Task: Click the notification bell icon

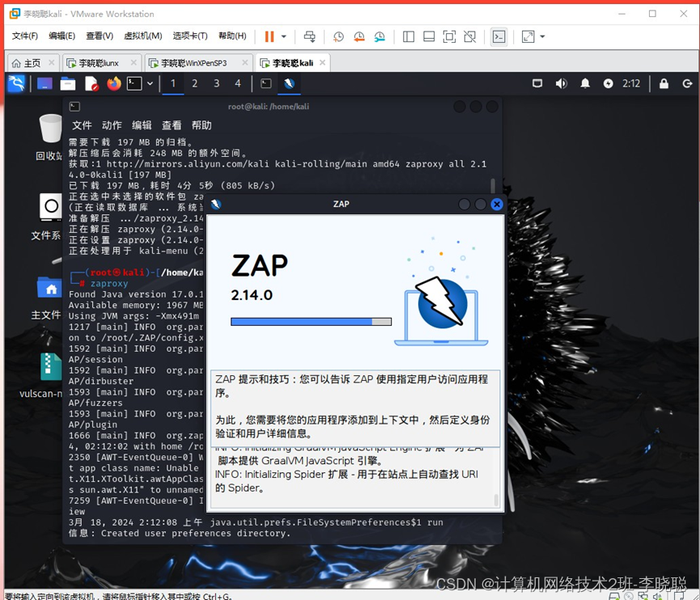Action: (585, 83)
